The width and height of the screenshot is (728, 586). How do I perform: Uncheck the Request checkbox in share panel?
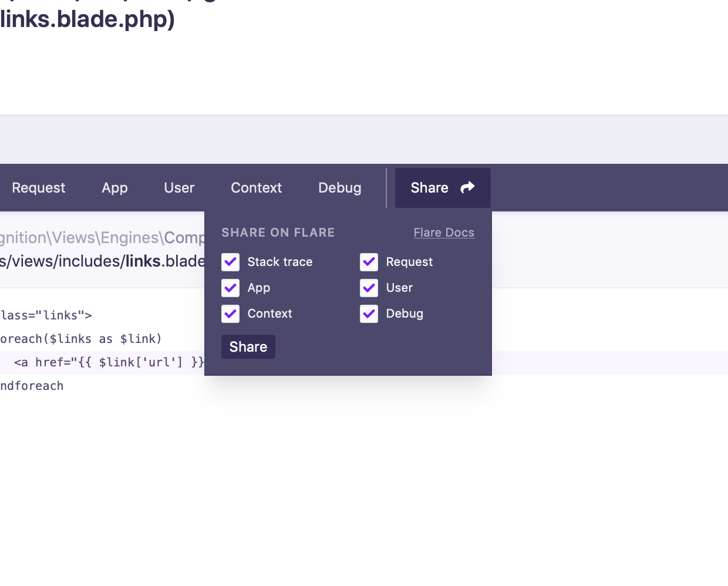pos(369,262)
